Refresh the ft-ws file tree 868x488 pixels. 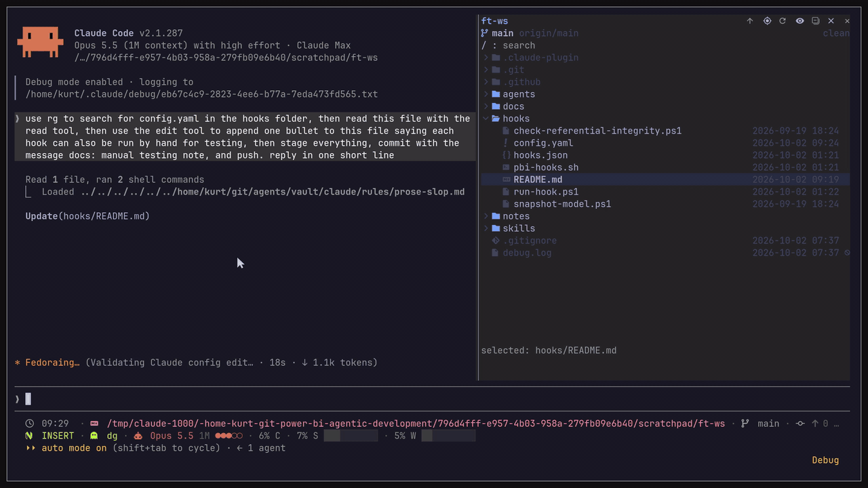click(x=783, y=21)
